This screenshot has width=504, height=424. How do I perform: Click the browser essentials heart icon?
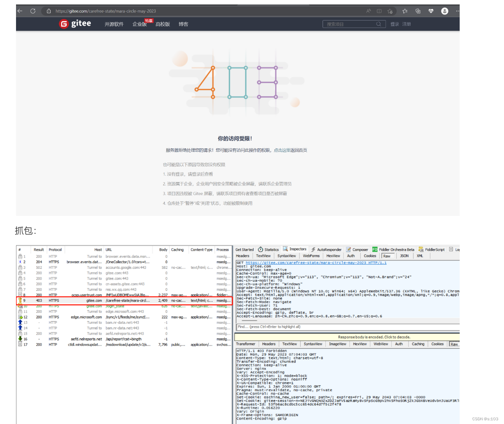click(x=431, y=11)
